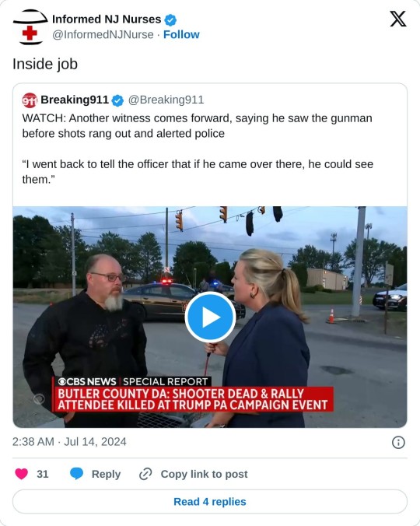The width and height of the screenshot is (420, 526).
Task: Click the copy link chain icon
Action: [x=145, y=474]
